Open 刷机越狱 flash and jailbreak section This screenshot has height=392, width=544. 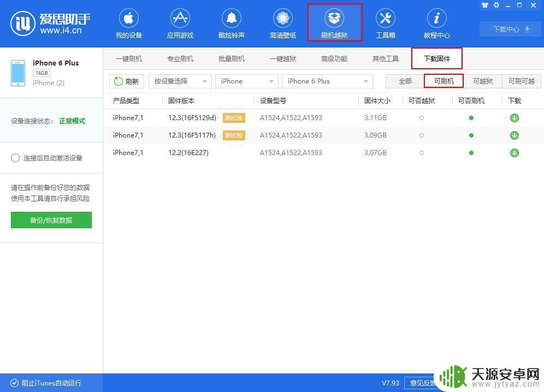tap(334, 23)
